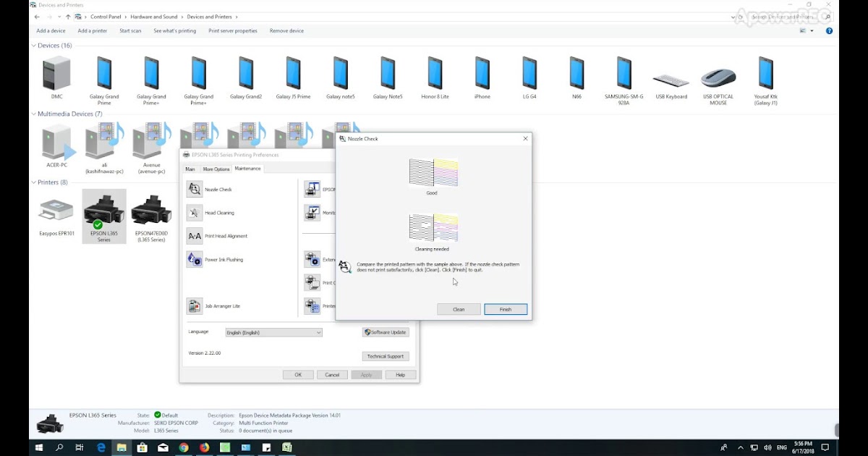
Task: Select the Avenue (avenue-pc) media device
Action: (x=151, y=142)
